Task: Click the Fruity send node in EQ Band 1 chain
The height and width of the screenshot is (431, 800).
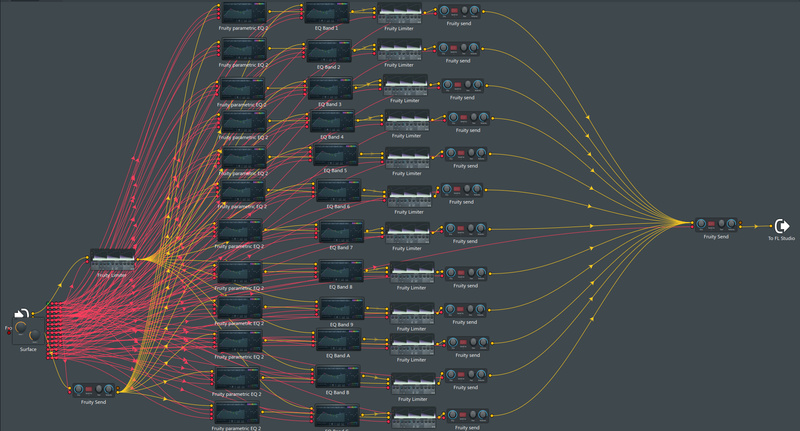Action: (x=459, y=11)
